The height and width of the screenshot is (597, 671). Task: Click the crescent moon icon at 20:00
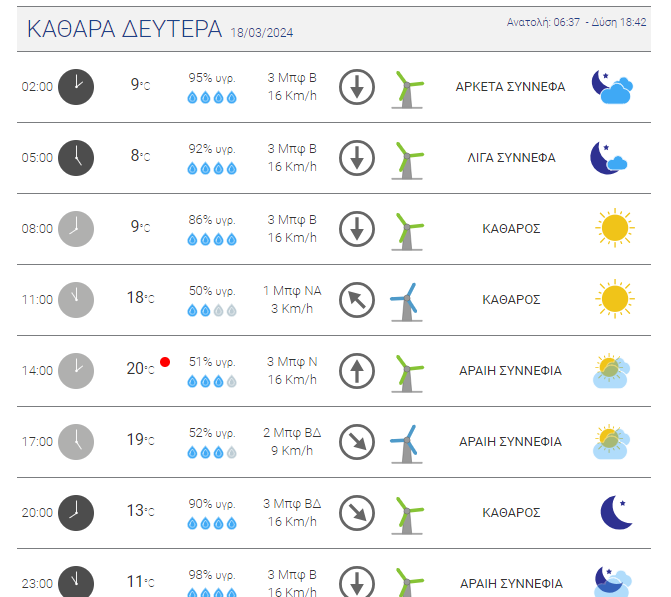[616, 512]
